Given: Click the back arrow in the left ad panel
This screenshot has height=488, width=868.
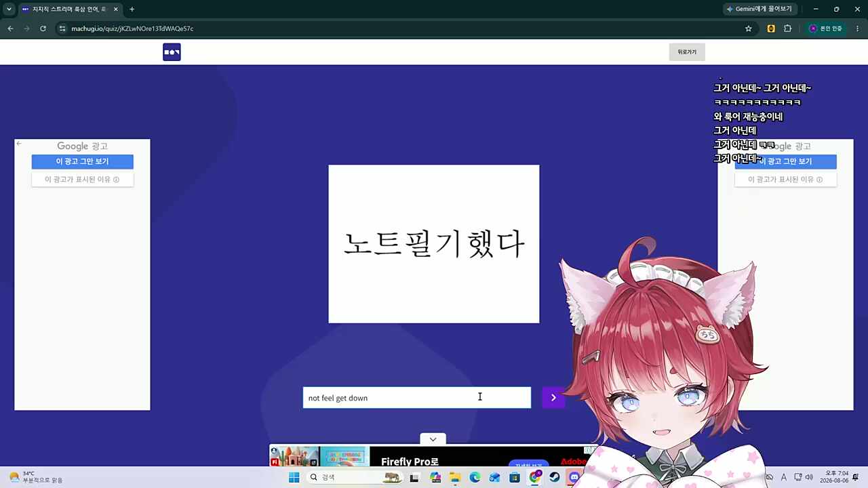Looking at the screenshot, I should coord(19,144).
